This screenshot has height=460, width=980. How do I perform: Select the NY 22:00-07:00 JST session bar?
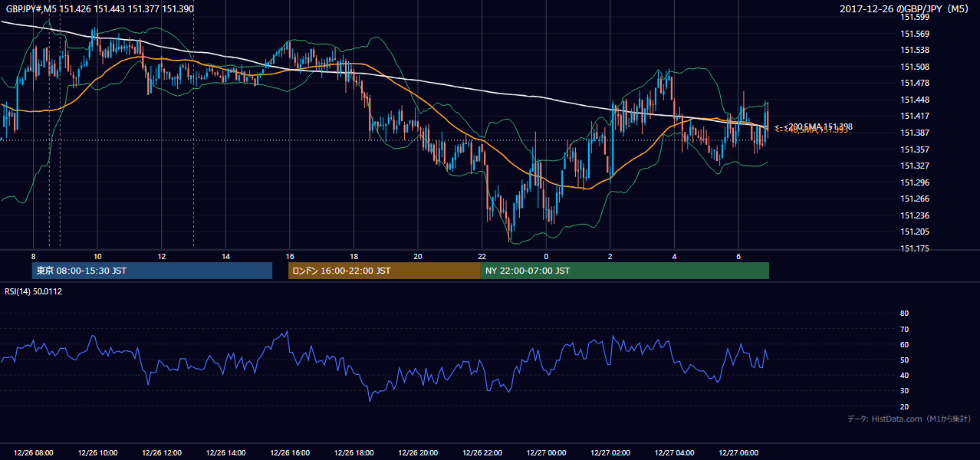[x=625, y=271]
